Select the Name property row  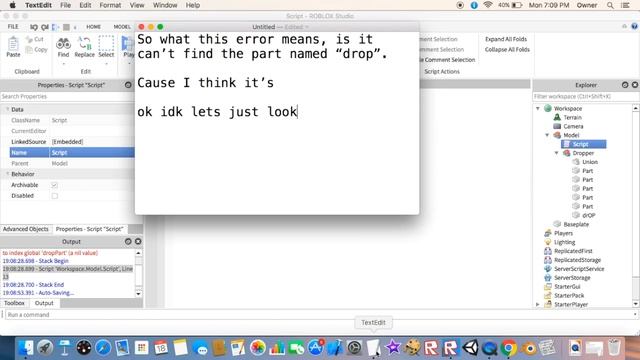point(72,153)
